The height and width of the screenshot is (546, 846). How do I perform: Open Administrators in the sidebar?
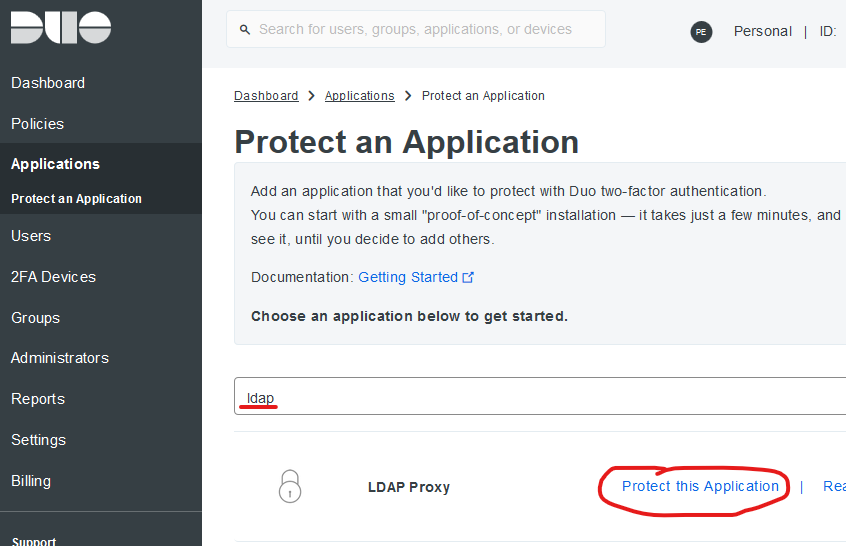(x=60, y=358)
